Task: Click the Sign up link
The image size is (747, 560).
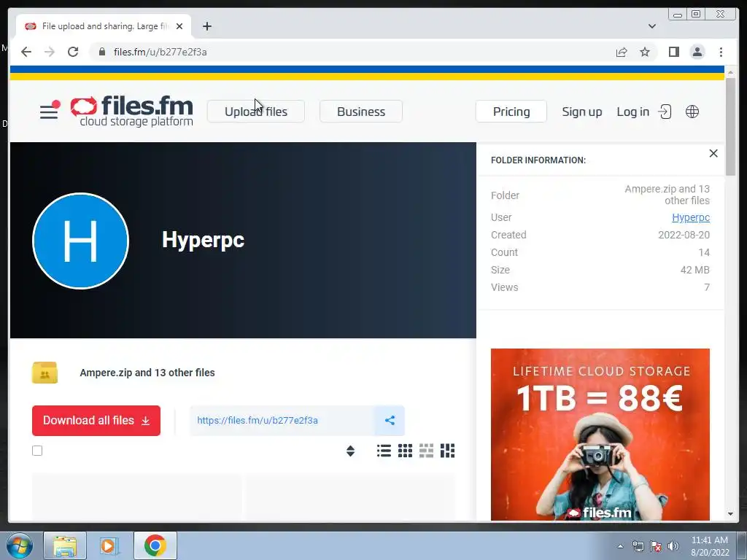Action: [x=581, y=112]
